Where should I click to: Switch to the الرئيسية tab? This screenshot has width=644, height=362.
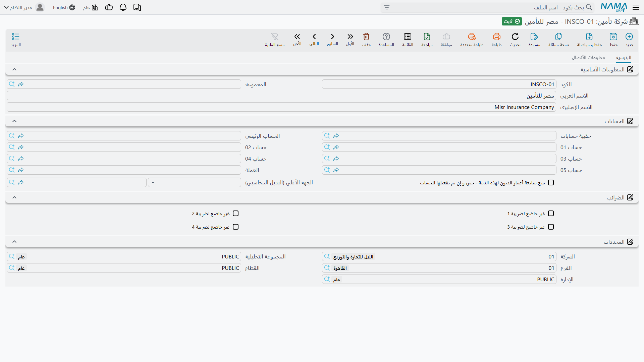click(624, 58)
